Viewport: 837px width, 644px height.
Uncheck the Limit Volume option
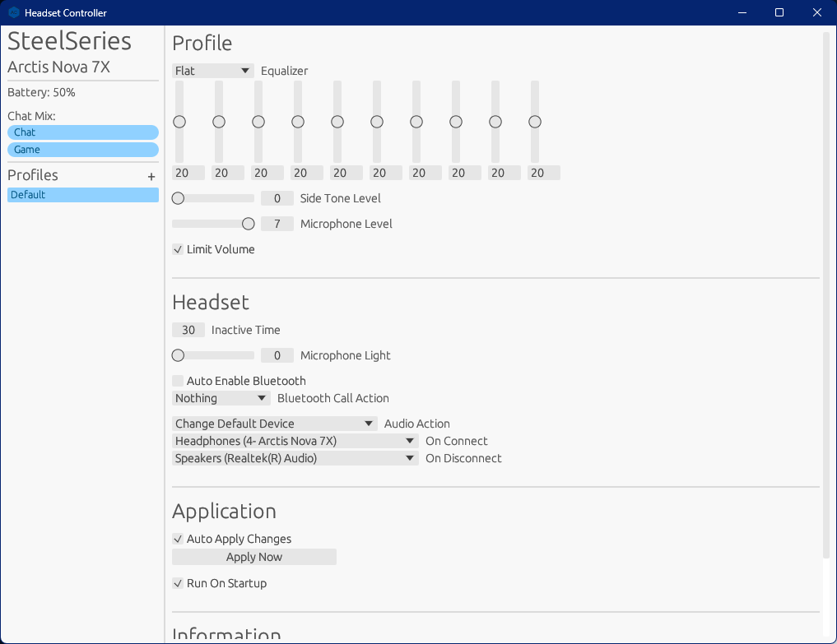tap(177, 248)
